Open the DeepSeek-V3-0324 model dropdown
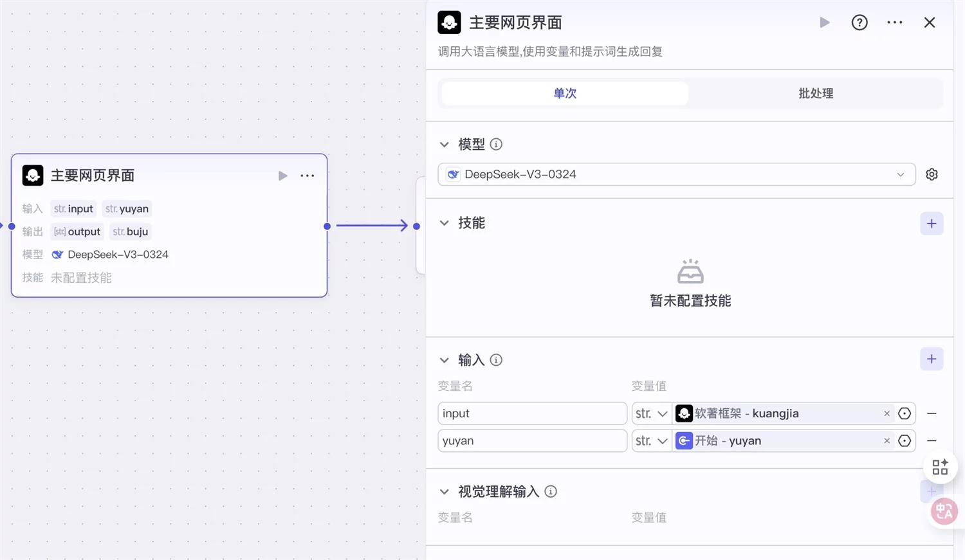The width and height of the screenshot is (965, 560). click(x=675, y=174)
